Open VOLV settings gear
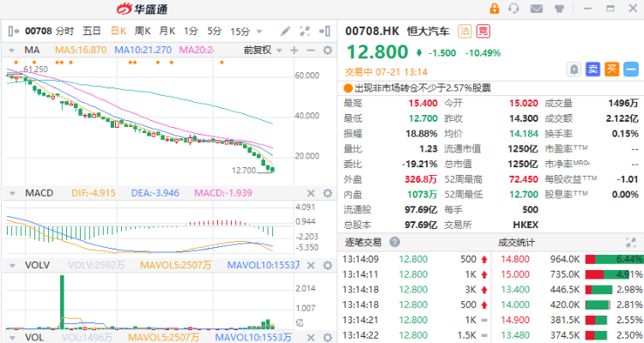The image size is (644, 343). pyautogui.click(x=327, y=266)
